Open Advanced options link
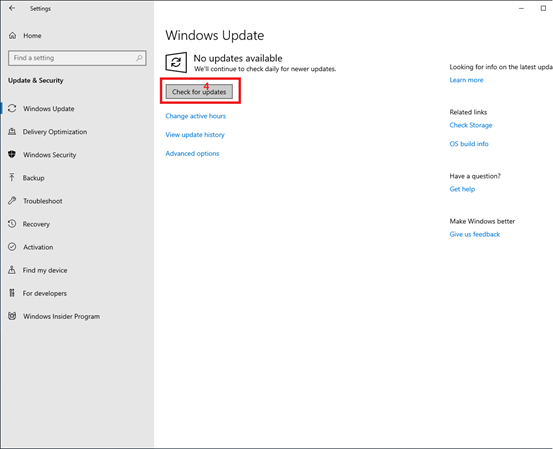This screenshot has height=449, width=553. 192,153
